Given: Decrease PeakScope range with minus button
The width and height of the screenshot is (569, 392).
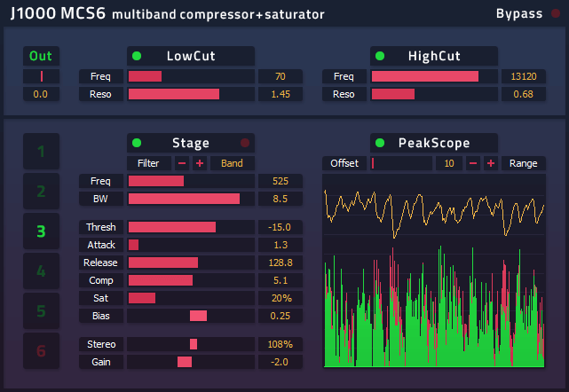Looking at the screenshot, I should [473, 163].
